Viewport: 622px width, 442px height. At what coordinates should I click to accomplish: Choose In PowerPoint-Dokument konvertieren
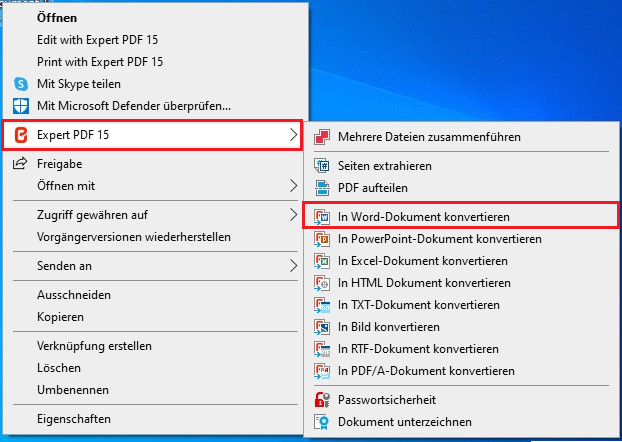[440, 239]
